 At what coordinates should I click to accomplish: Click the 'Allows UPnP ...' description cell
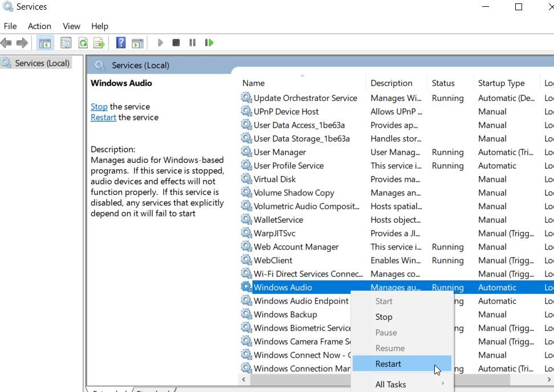(x=396, y=112)
